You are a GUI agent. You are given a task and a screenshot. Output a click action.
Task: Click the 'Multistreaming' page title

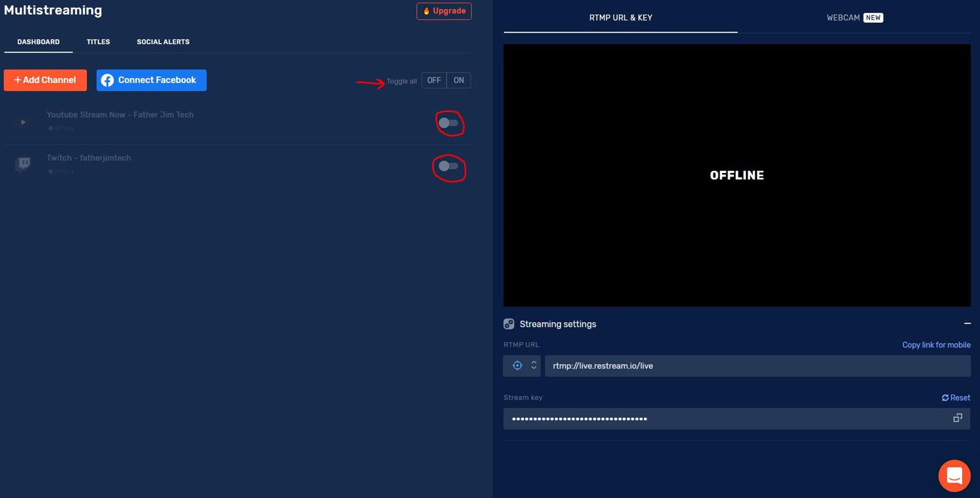pyautogui.click(x=53, y=10)
